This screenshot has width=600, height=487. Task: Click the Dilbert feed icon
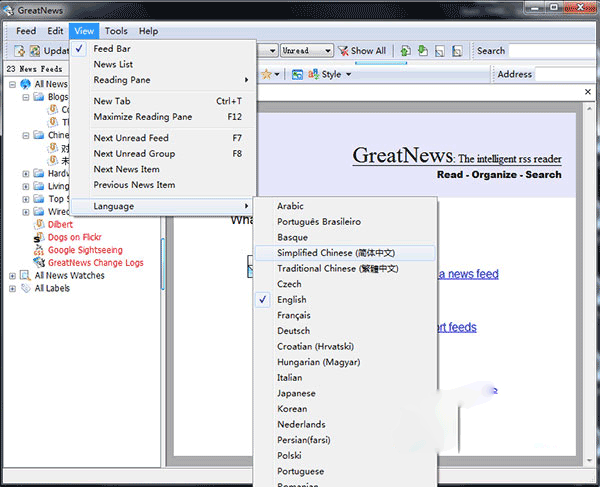[38, 225]
